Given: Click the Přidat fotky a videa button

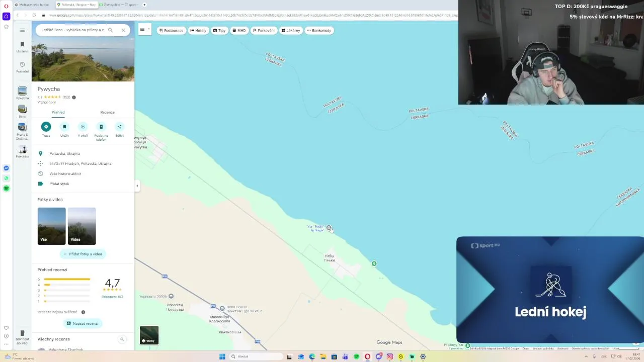Looking at the screenshot, I should coord(83,254).
